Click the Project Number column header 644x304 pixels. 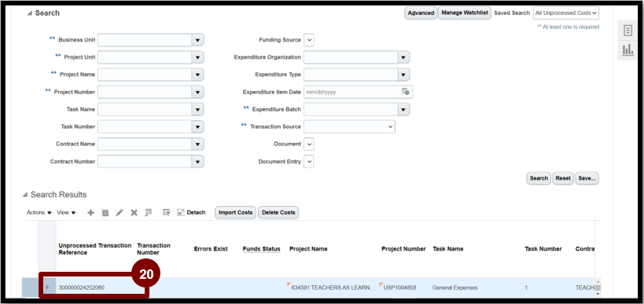(x=403, y=249)
